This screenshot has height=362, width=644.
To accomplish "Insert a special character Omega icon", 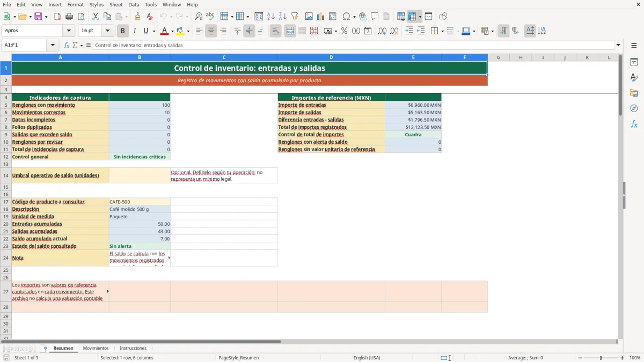I will 346,17.
